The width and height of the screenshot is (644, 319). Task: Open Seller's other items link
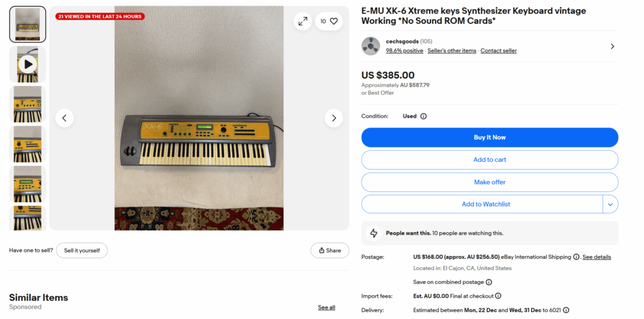[x=452, y=51]
